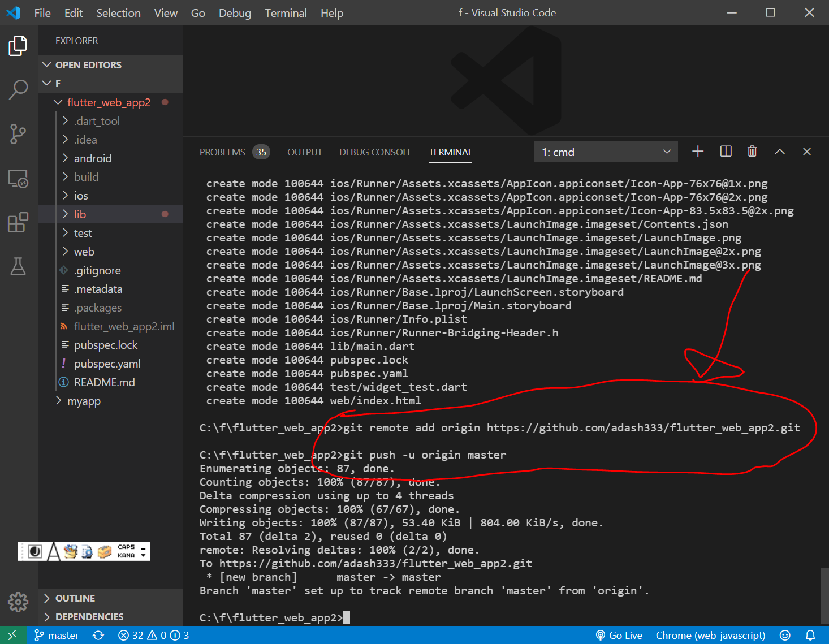Open the terminal selector dropdown 1: cmd
Image resolution: width=829 pixels, height=644 pixels.
[x=606, y=152]
